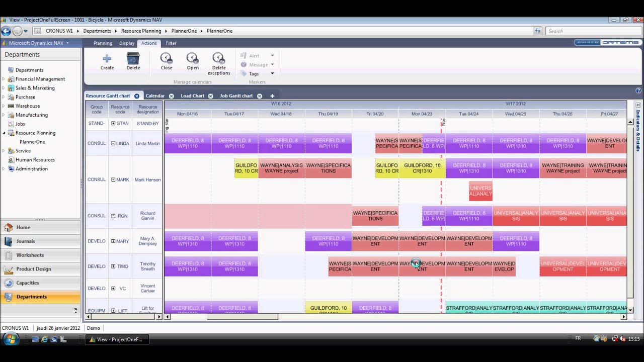Add a new view tab with plus

pos(272,96)
